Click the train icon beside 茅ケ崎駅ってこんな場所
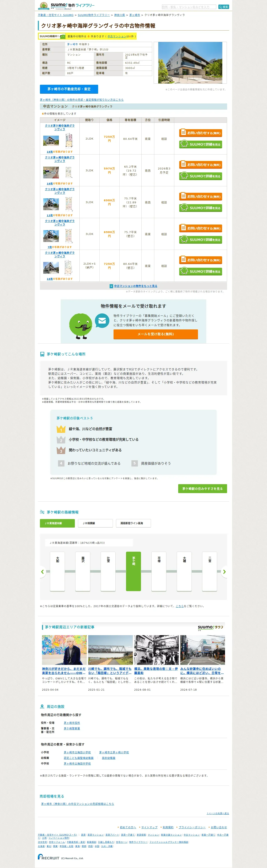267x868 pixels. tap(42, 354)
